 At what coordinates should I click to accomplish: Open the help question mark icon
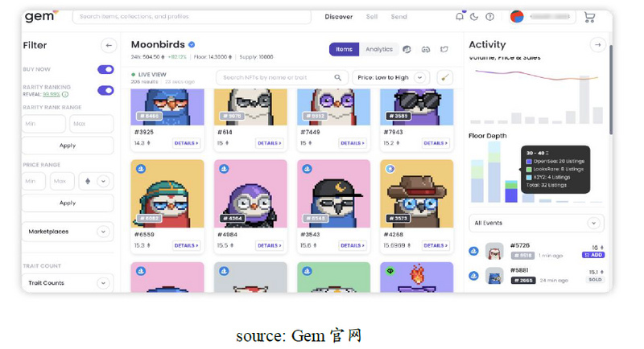(489, 17)
